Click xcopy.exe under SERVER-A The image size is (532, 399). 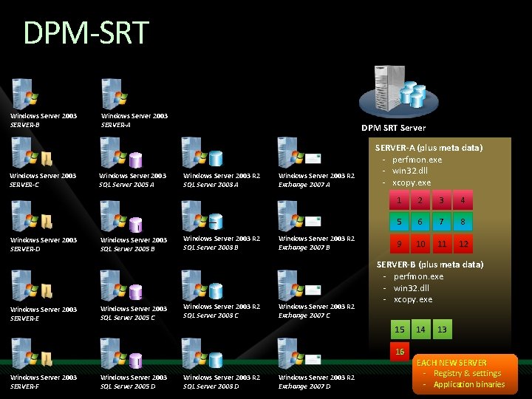coord(412,183)
